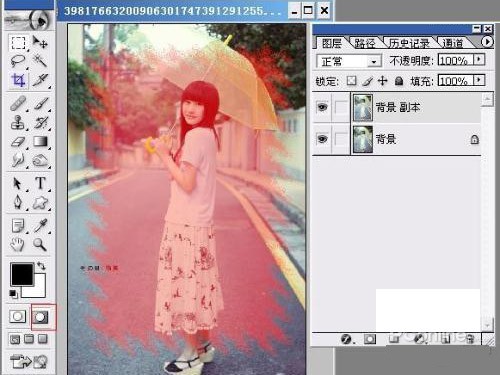Select the Magic Wand tool
Viewport: 500px width, 375px height.
40,61
